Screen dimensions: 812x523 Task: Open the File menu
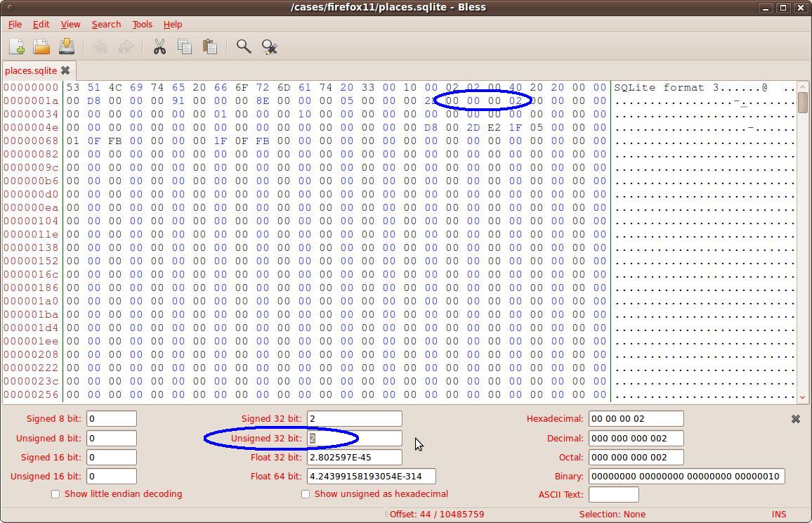pyautogui.click(x=15, y=25)
